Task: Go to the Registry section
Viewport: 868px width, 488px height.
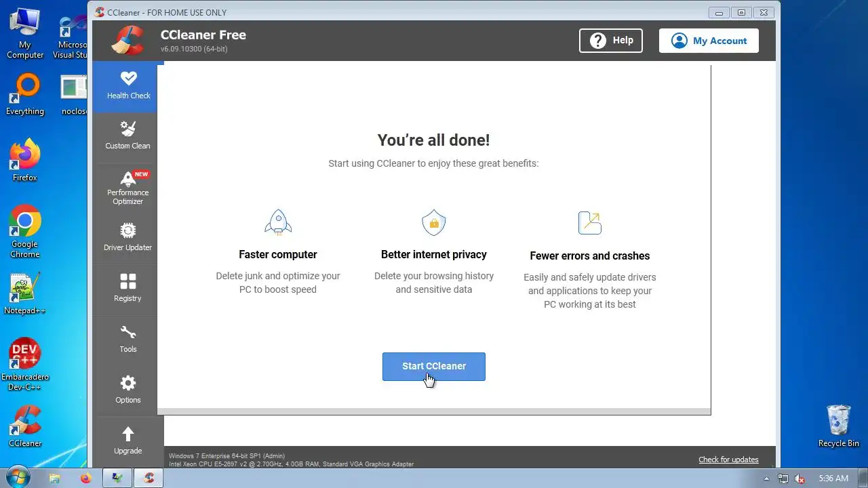Action: [127, 288]
